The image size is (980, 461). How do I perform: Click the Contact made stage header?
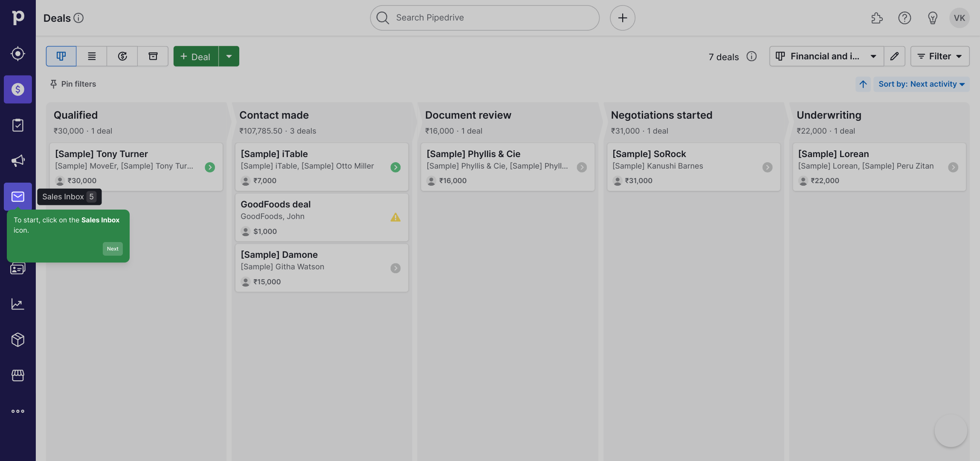pos(274,115)
